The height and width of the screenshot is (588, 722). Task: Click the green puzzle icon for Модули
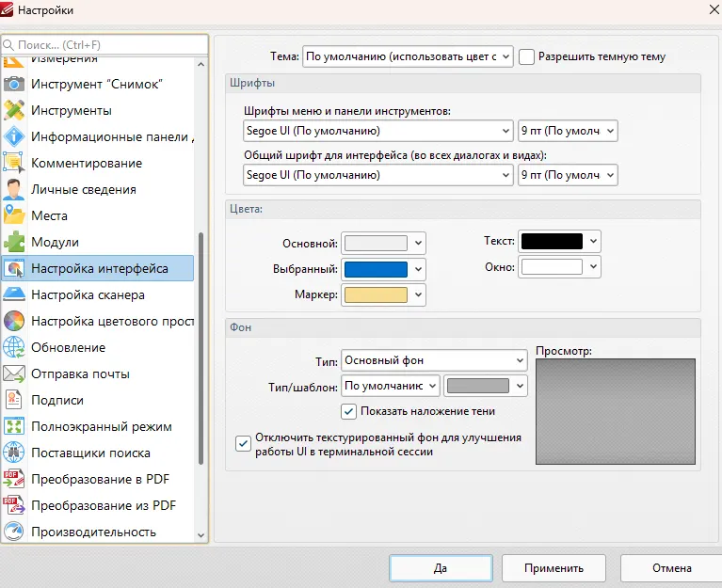[14, 242]
